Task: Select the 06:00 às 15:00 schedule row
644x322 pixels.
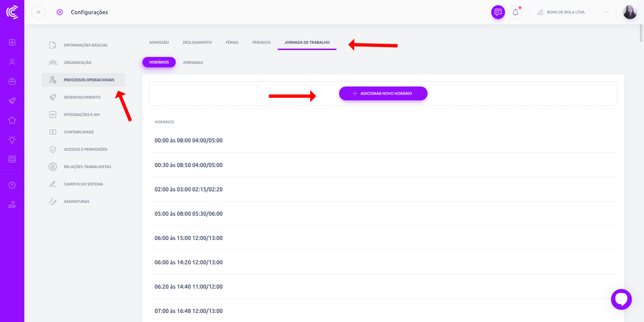Action: pos(189,238)
